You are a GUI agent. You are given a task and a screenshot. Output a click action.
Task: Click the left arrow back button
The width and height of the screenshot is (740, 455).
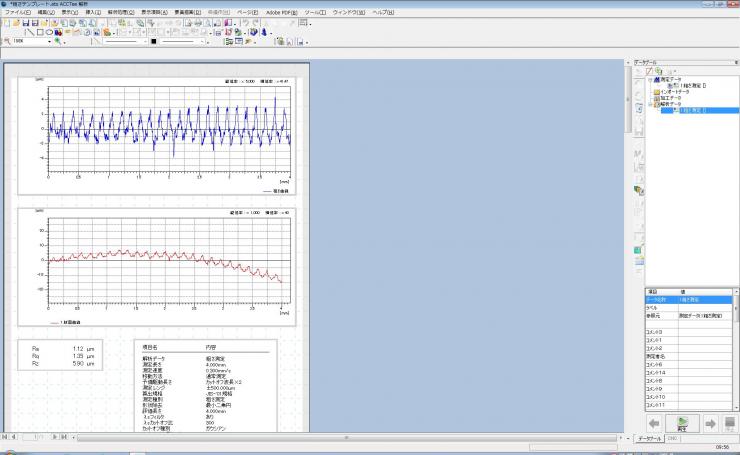click(654, 423)
